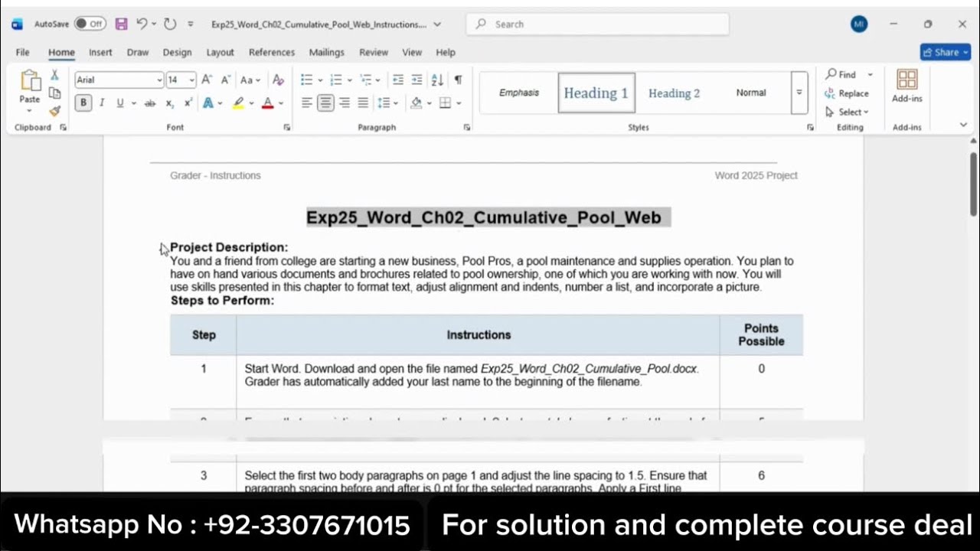
Task: Insert a bulleted list
Action: point(306,80)
